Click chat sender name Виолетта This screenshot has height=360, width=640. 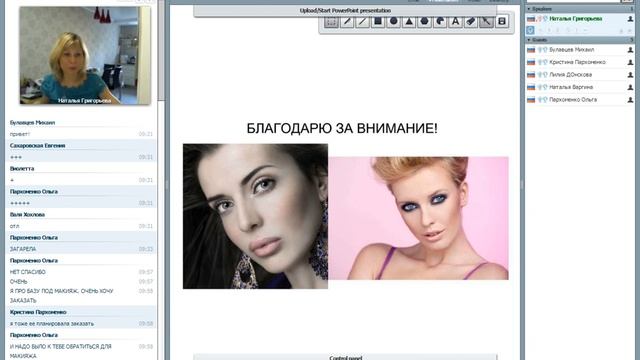point(22,169)
